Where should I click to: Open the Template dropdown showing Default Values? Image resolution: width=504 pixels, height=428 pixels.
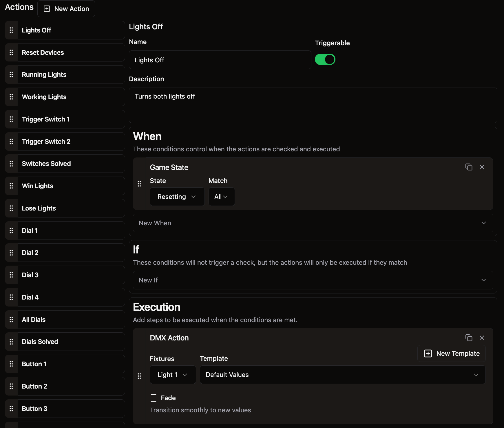pyautogui.click(x=343, y=375)
